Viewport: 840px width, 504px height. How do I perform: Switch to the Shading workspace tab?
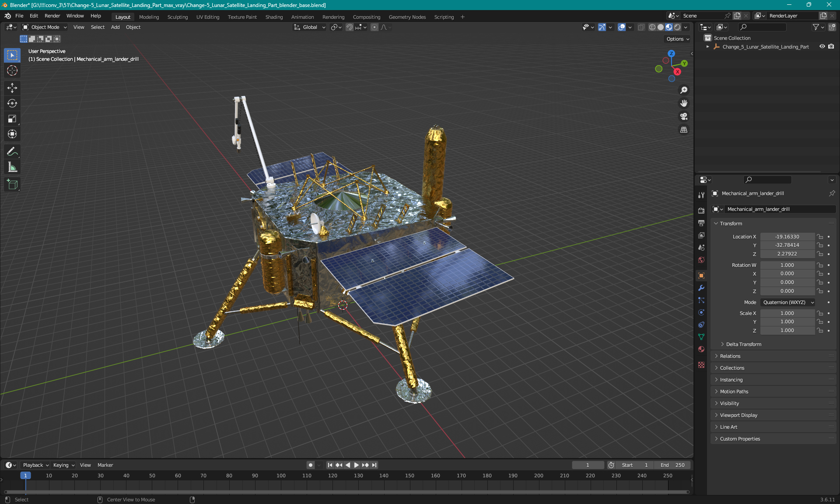point(274,17)
